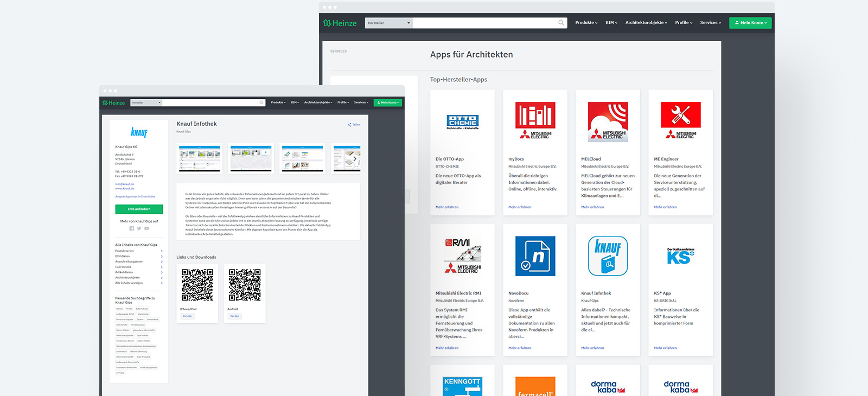This screenshot has width=868, height=396.
Task: Click the Knauf logo in the company sidebar
Action: click(x=139, y=132)
